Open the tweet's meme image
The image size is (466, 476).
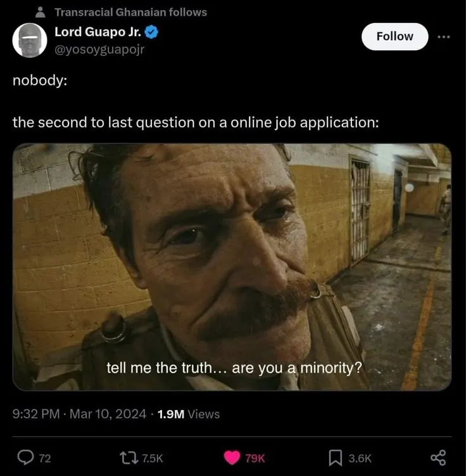tap(232, 267)
